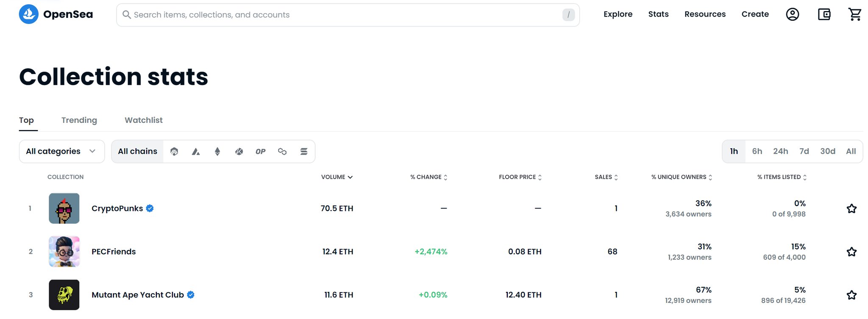
Task: Set time range to 7d
Action: 804,151
